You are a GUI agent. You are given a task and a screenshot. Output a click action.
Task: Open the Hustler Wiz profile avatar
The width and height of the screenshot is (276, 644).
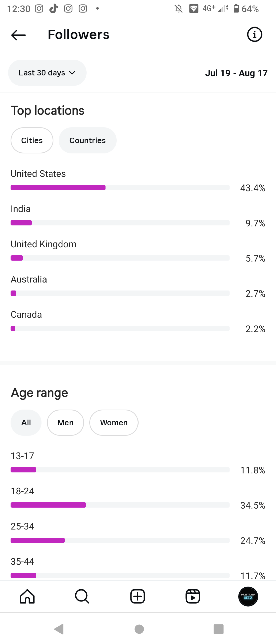(x=248, y=596)
